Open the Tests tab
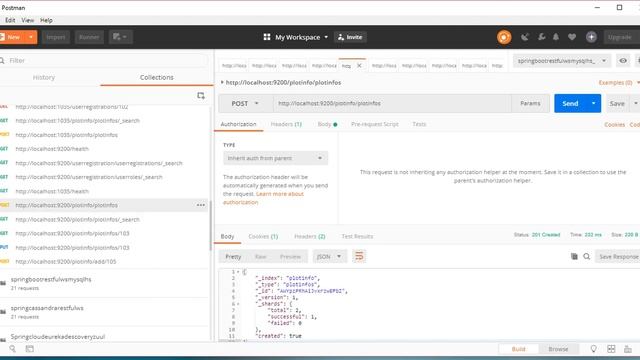 (419, 124)
